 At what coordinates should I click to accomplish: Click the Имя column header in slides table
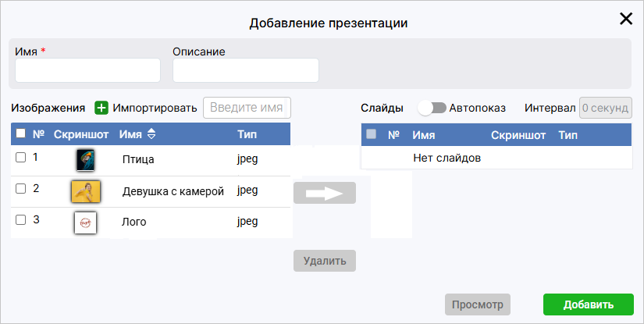click(423, 135)
